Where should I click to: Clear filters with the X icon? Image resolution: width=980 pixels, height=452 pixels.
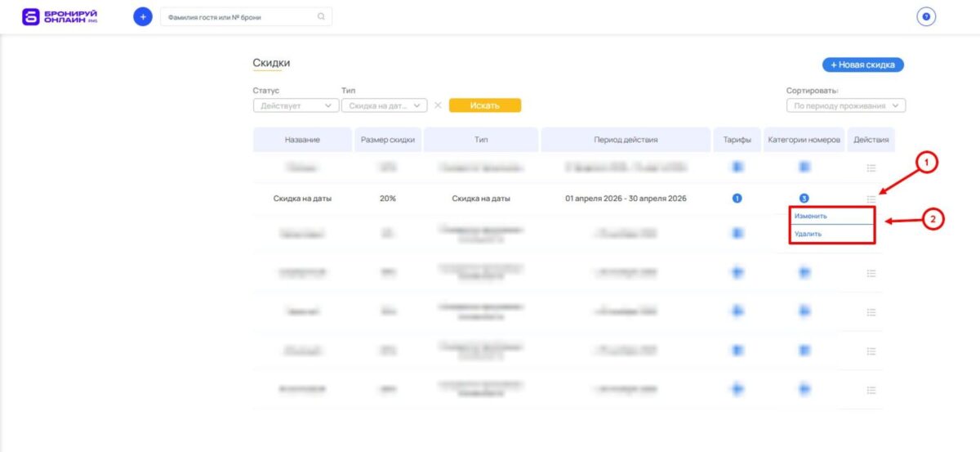pos(438,105)
